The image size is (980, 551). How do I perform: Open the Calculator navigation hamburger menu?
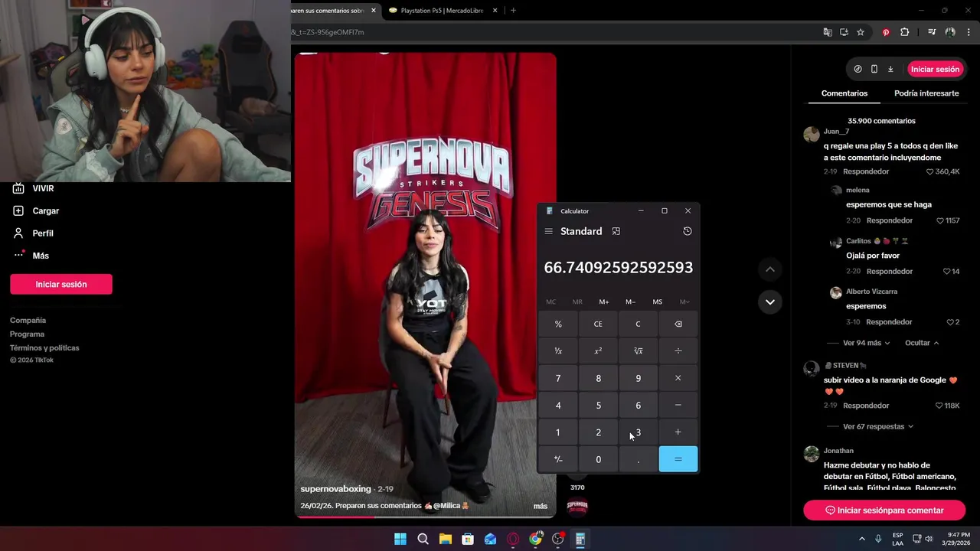point(548,231)
